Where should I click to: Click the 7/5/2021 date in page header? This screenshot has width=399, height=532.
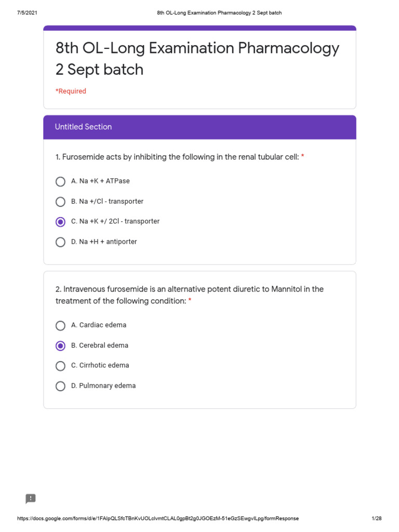[x=26, y=12]
